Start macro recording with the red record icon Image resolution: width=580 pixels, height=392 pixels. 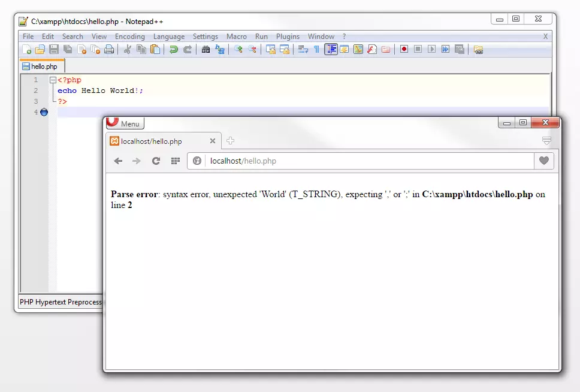[404, 49]
